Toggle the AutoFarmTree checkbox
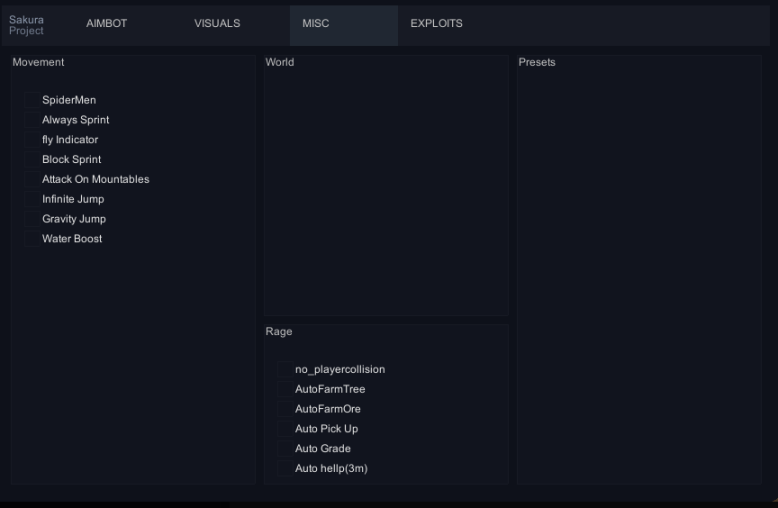 click(x=285, y=389)
